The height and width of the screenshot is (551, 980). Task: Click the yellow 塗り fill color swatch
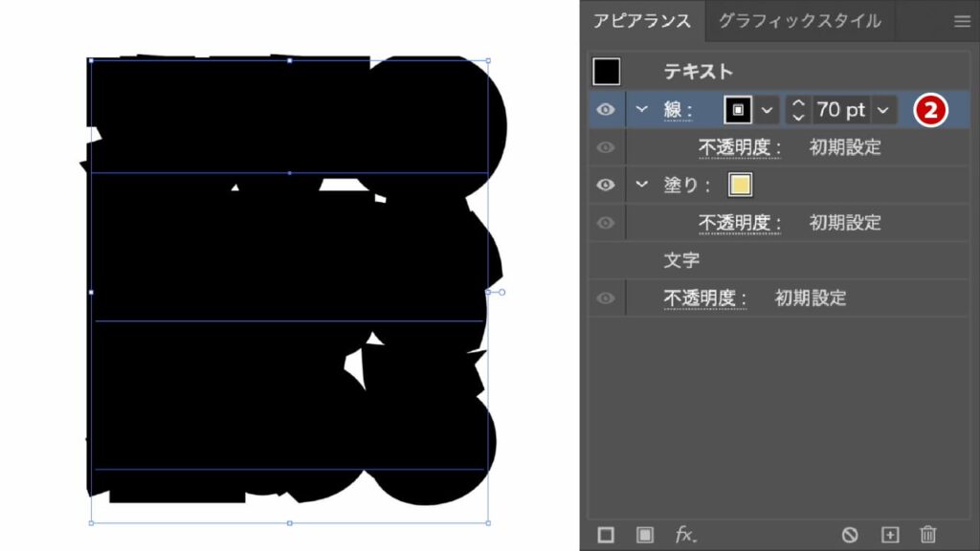[x=740, y=185]
